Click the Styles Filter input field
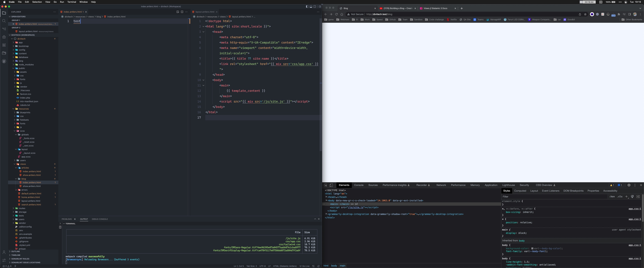 click(x=554, y=197)
